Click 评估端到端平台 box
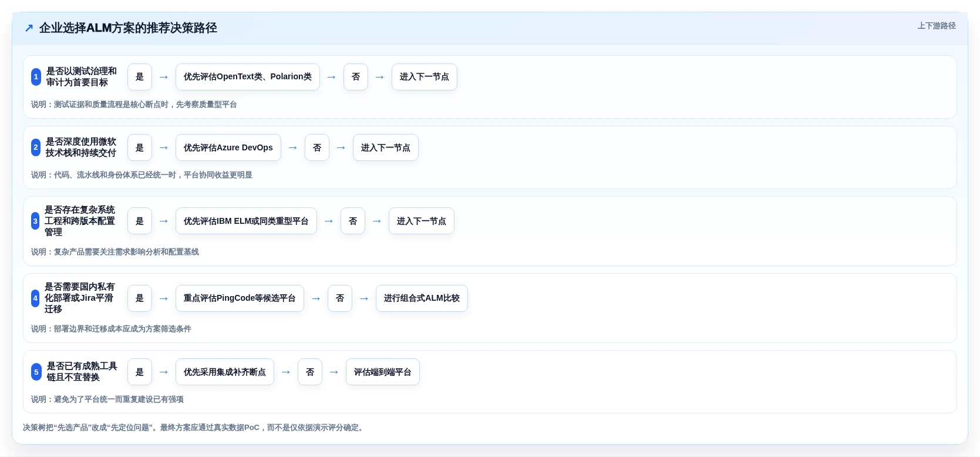This screenshot has height=457, width=980. [x=383, y=372]
